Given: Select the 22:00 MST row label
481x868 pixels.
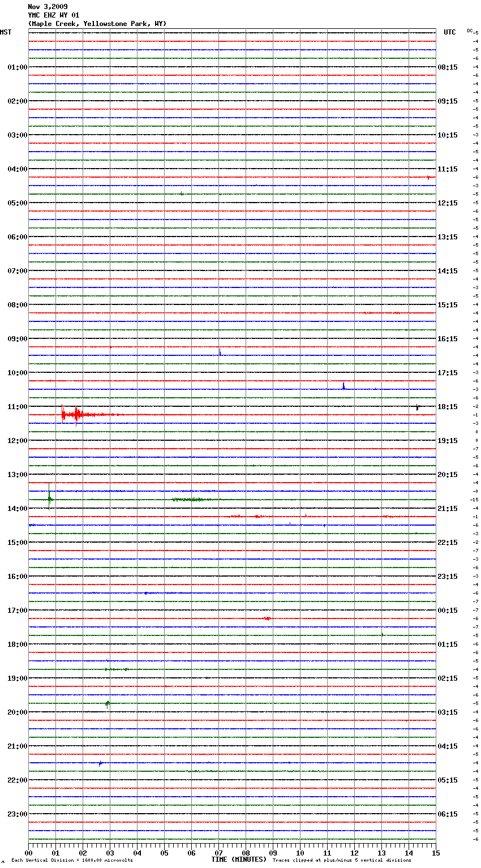Looking at the screenshot, I should pos(18,780).
